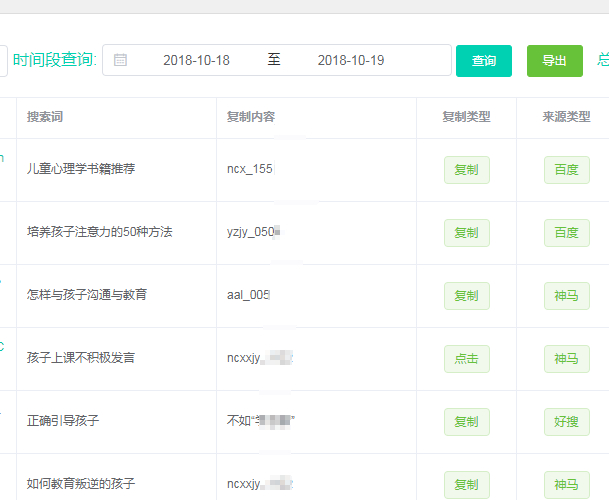Click the 时间段查询 label
The height and width of the screenshot is (500, 609).
point(55,60)
